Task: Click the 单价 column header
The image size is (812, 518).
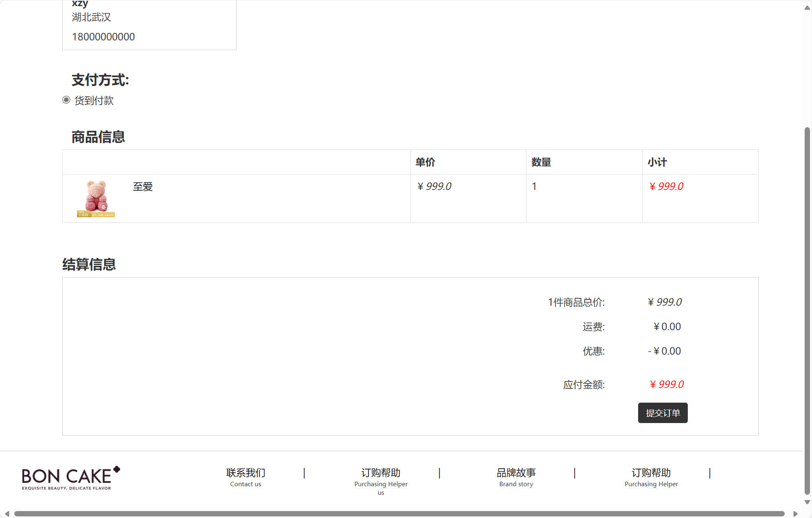Action: 425,162
